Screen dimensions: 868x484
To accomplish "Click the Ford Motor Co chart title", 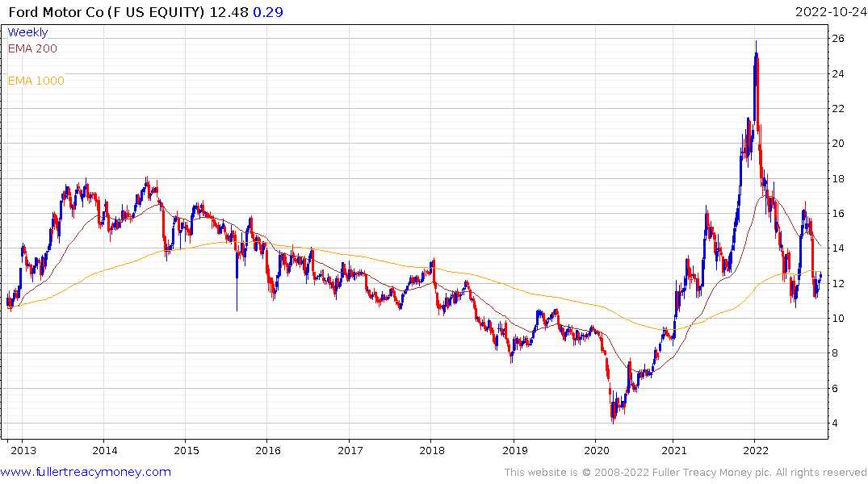I will point(107,11).
